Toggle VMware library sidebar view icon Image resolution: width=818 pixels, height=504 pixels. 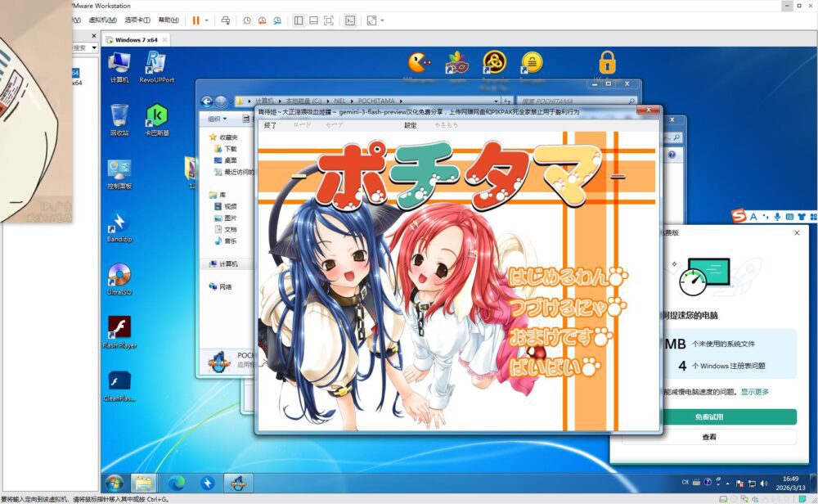pos(299,20)
